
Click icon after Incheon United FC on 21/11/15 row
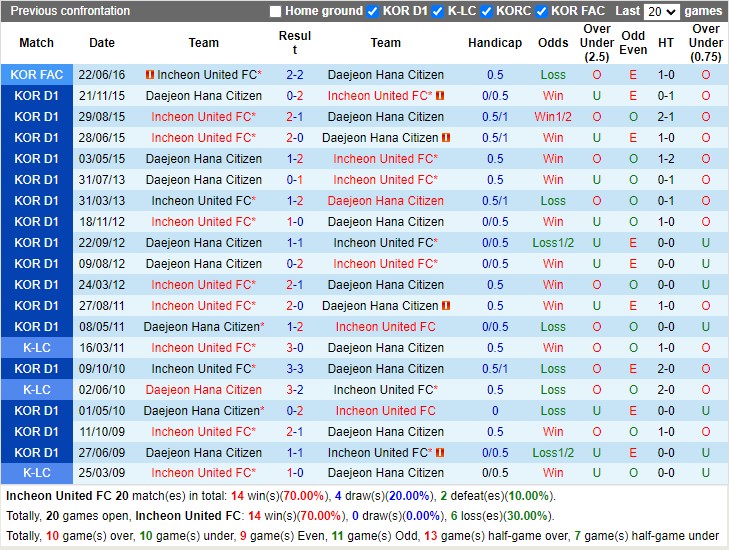tap(440, 96)
